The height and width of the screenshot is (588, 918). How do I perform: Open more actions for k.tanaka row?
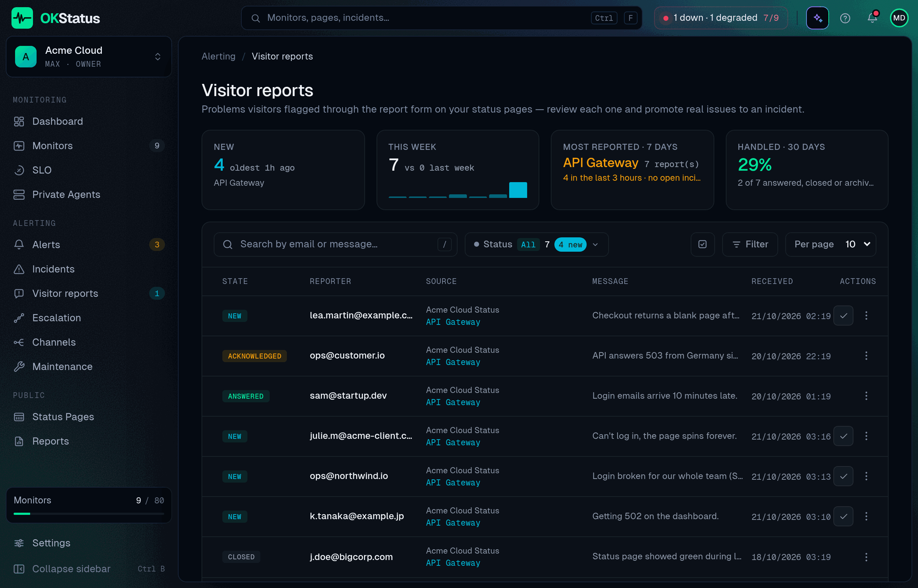tap(866, 516)
